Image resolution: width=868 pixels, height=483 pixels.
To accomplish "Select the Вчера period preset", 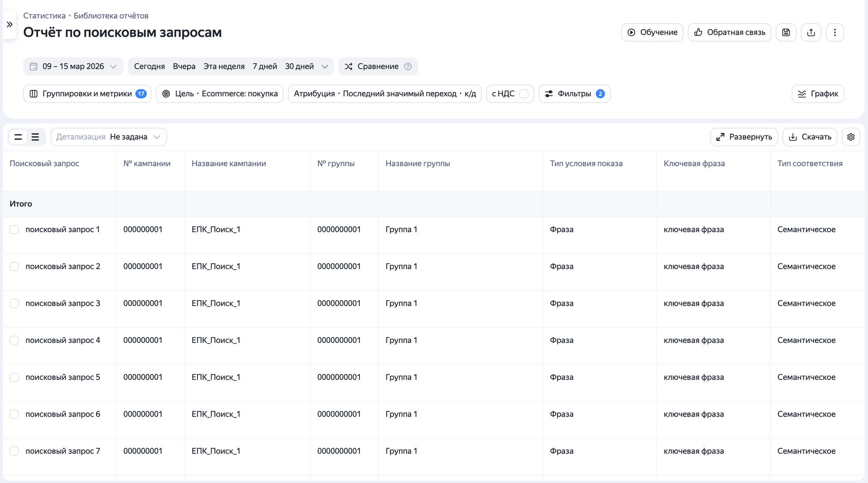I will (184, 66).
